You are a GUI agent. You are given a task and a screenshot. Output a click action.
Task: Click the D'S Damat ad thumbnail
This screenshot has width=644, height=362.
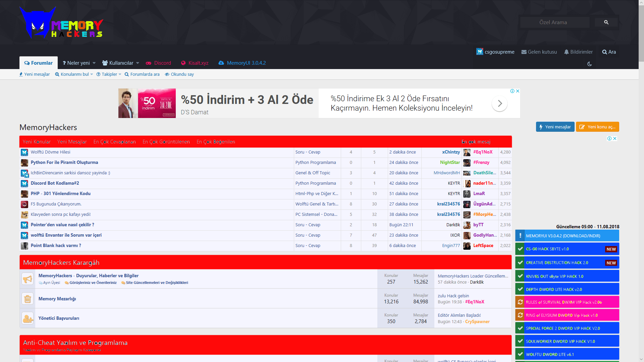pyautogui.click(x=147, y=103)
